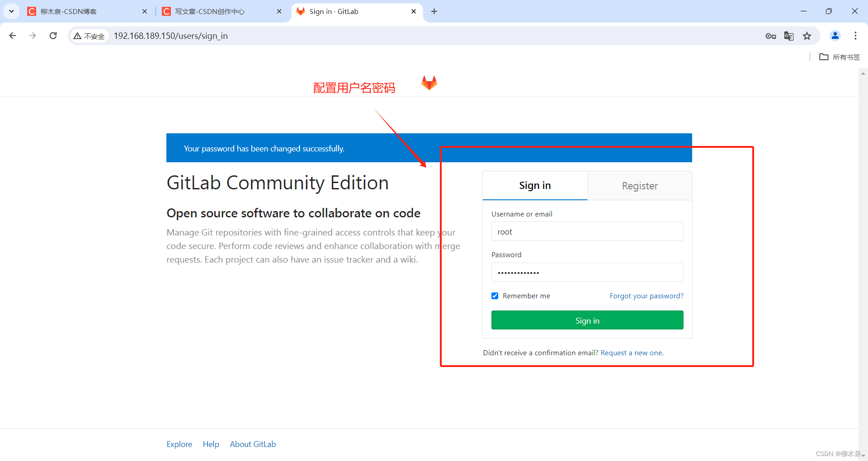Open the all bookmarks folder

pyautogui.click(x=840, y=57)
